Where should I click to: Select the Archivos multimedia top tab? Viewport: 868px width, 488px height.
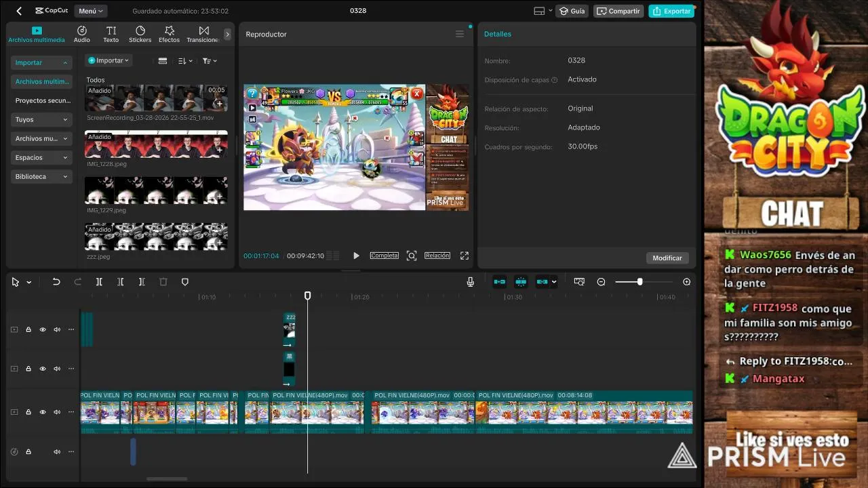point(37,35)
